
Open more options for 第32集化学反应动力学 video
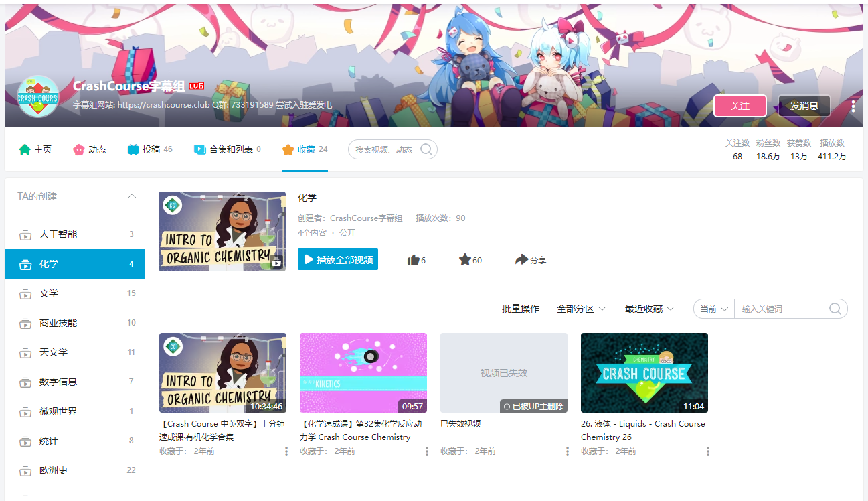point(427,451)
